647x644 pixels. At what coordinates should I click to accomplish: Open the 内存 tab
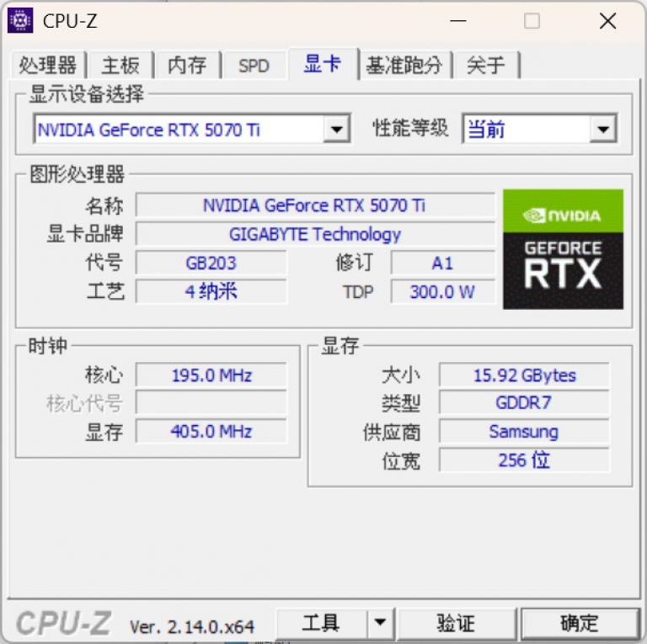(x=187, y=65)
